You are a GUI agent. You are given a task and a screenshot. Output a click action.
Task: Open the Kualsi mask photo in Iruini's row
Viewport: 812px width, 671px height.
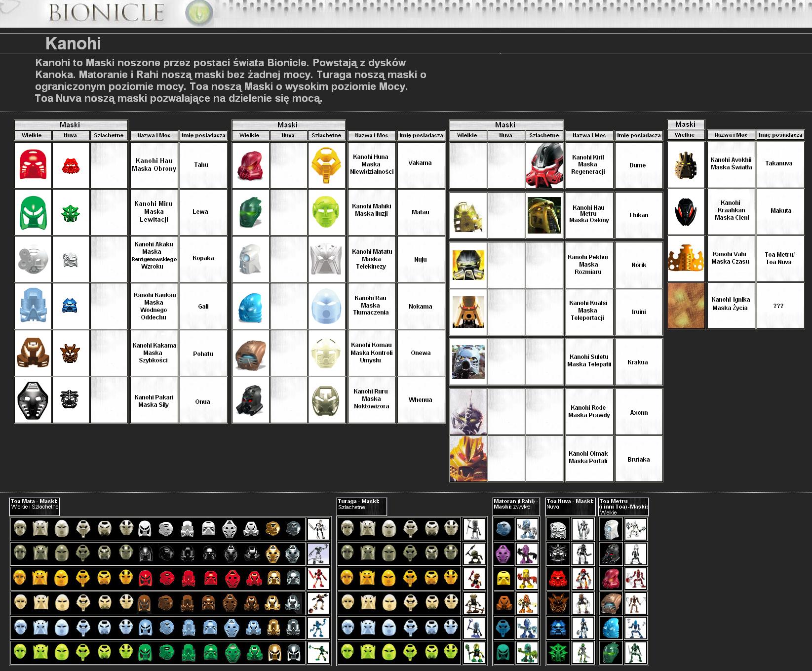click(x=469, y=312)
